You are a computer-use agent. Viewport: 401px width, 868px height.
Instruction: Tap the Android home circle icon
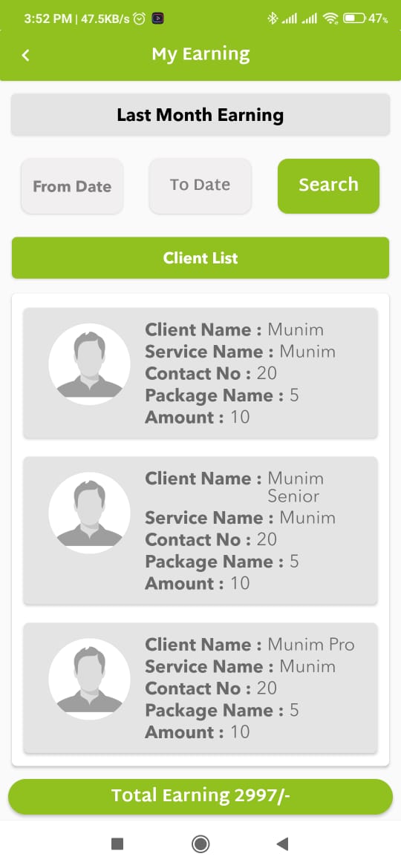pyautogui.click(x=200, y=844)
